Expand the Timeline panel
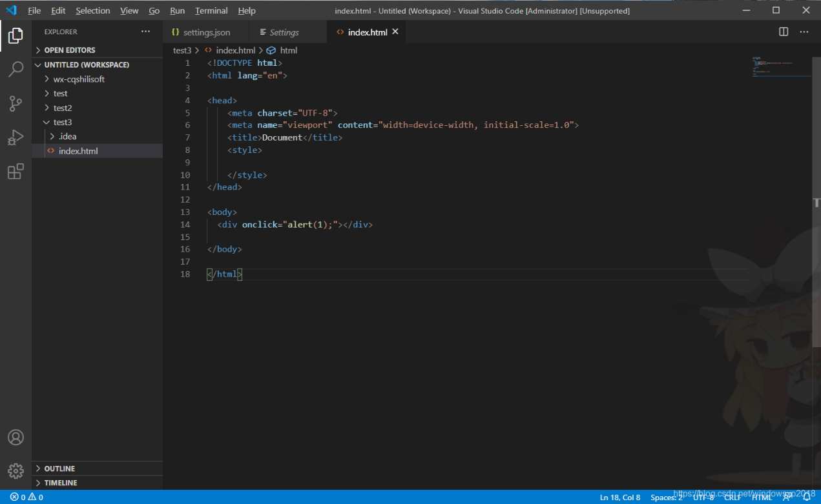The image size is (821, 504). [x=60, y=483]
